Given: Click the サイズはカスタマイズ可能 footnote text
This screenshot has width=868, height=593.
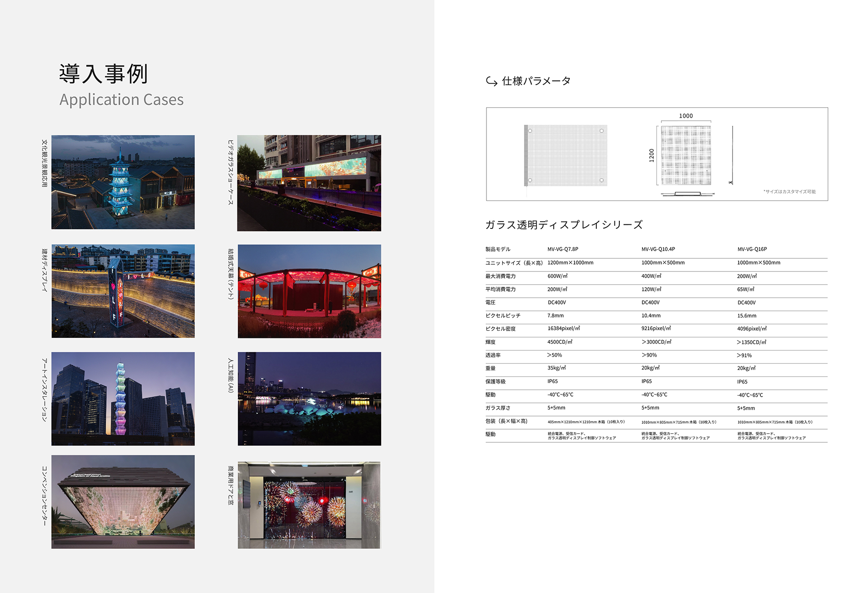Looking at the screenshot, I should pos(790,192).
